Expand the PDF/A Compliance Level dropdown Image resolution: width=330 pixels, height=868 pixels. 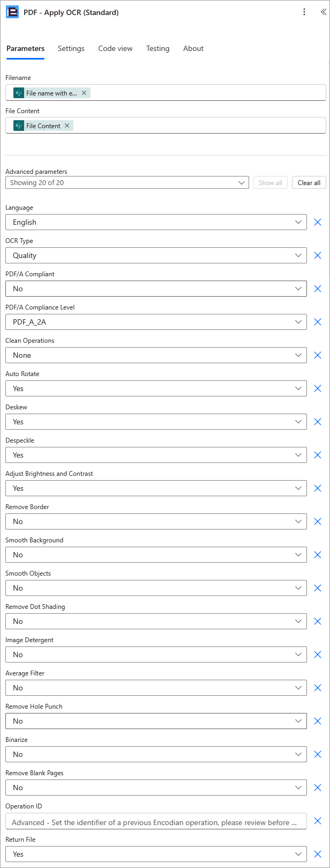click(156, 322)
